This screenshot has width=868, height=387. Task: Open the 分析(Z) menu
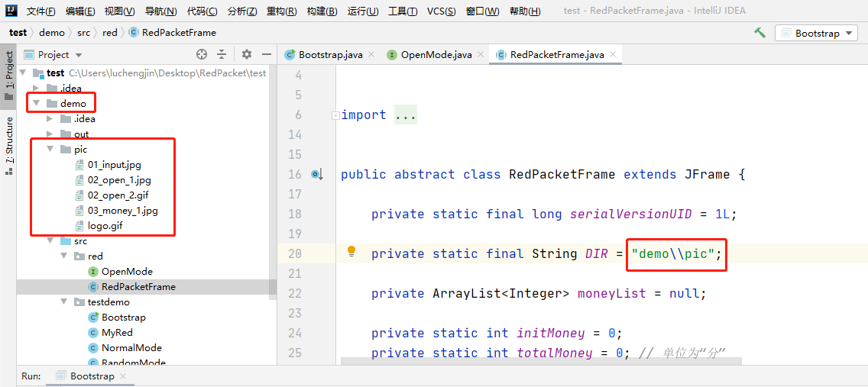click(242, 11)
